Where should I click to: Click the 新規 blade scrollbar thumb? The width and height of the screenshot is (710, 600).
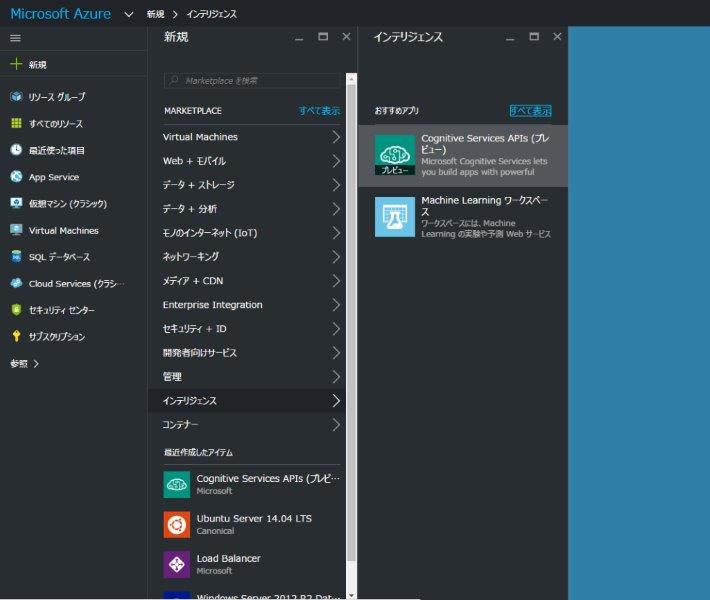pyautogui.click(x=351, y=322)
